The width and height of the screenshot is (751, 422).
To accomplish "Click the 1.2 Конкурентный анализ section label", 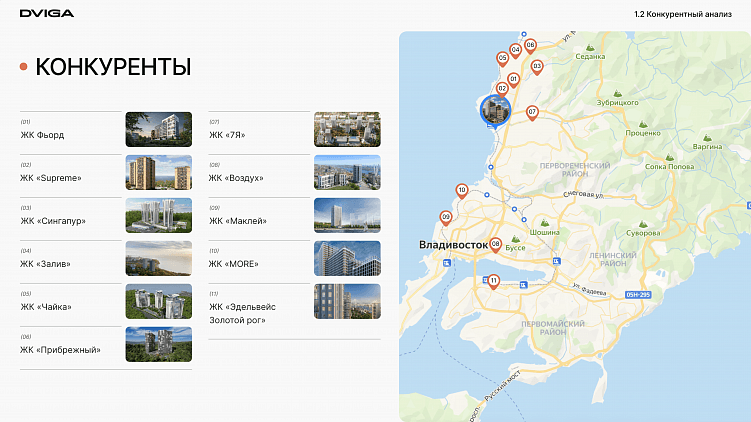I will click(x=683, y=14).
